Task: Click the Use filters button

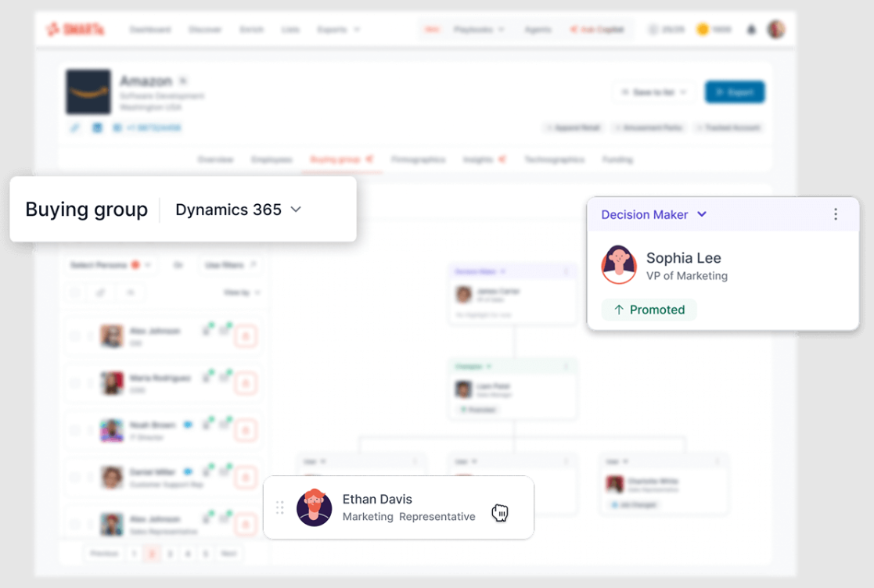Action: 230,265
